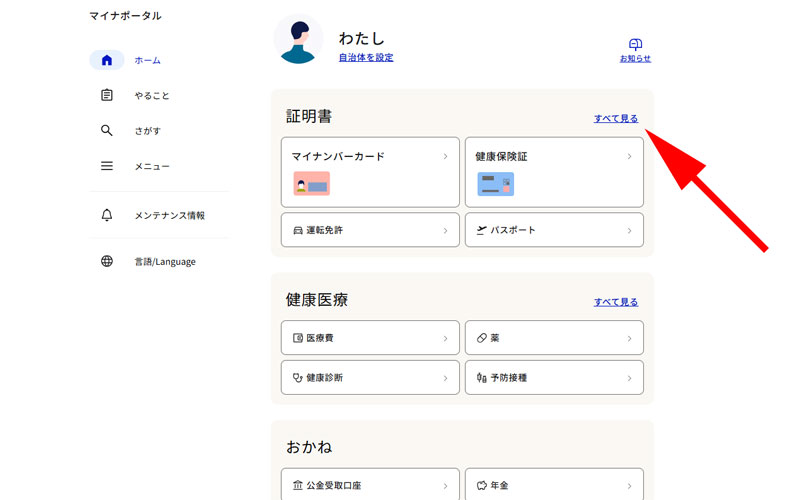Viewport: 800px width, 500px height.
Task: Open 健康保険証 label
Action: [x=501, y=156]
